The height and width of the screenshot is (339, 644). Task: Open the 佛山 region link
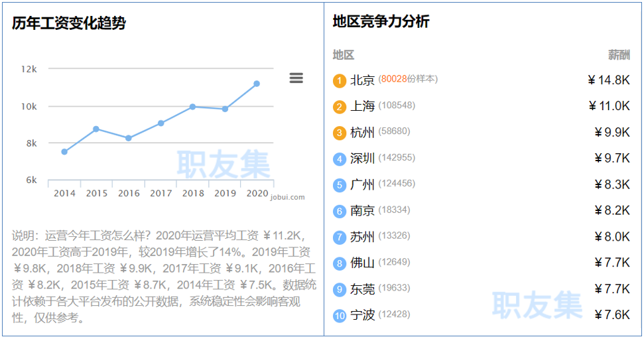(x=362, y=263)
